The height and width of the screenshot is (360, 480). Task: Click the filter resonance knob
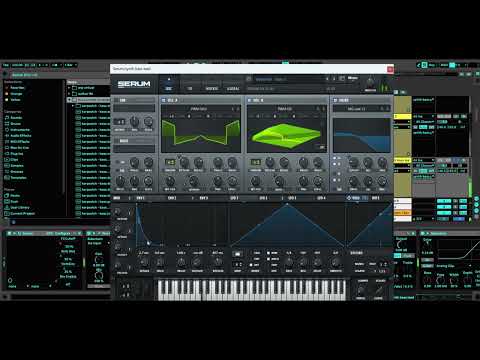pos(368,162)
